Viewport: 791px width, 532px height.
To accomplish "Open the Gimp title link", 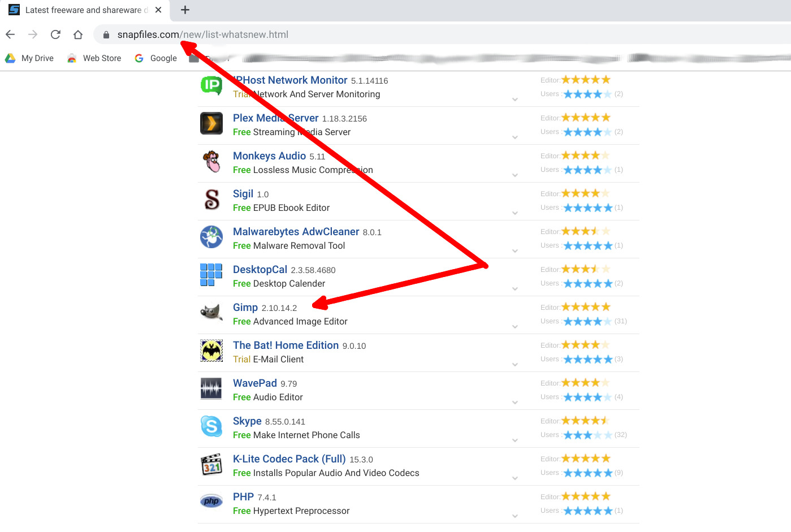I will [245, 308].
